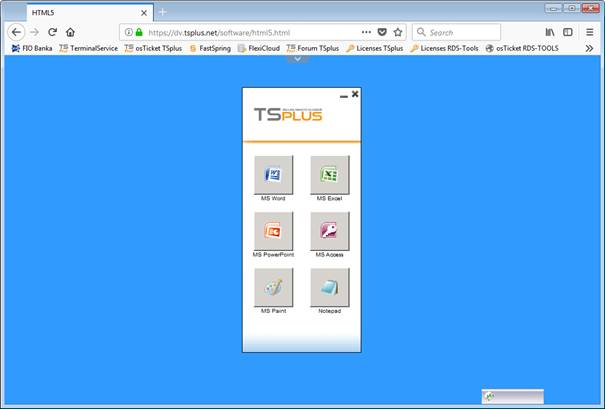This screenshot has width=605, height=409.
Task: Open page actions three-dot menu
Action: click(x=366, y=32)
